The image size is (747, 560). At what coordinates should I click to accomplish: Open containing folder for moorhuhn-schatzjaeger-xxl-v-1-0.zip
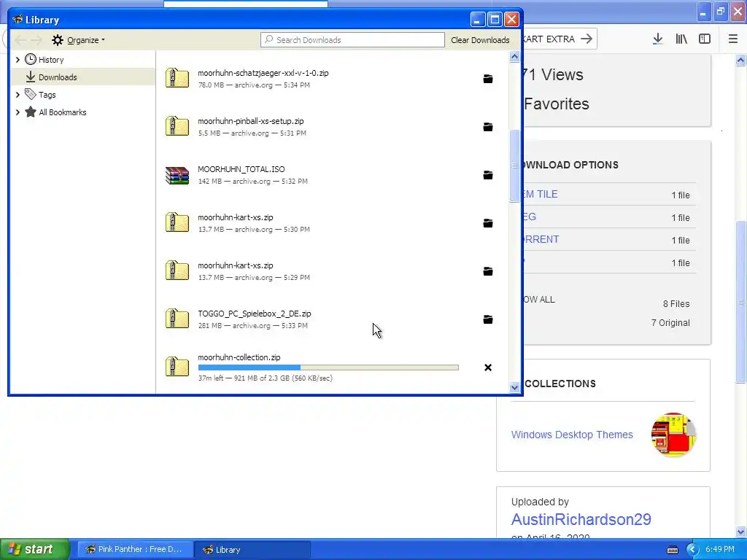tap(488, 79)
